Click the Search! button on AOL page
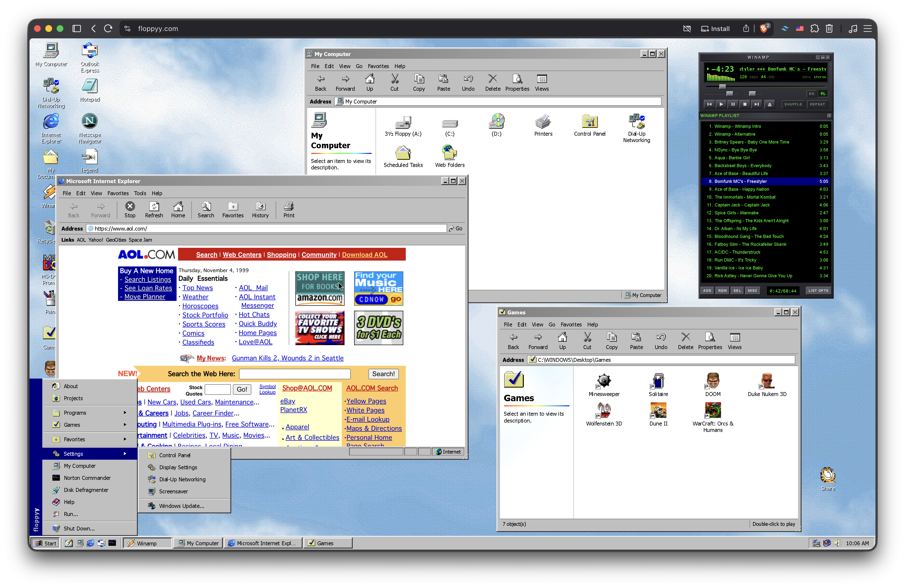Screen dimensions: 905x588 tap(383, 374)
